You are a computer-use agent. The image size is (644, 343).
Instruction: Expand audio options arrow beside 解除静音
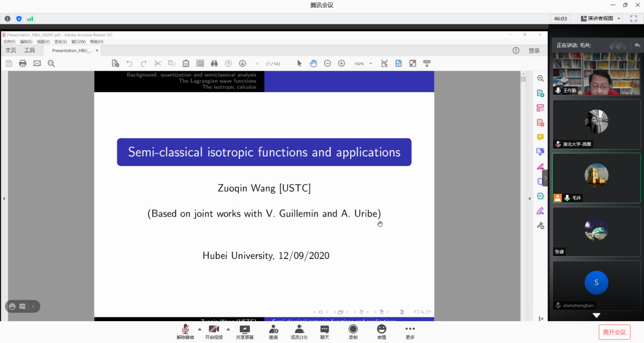click(x=199, y=329)
